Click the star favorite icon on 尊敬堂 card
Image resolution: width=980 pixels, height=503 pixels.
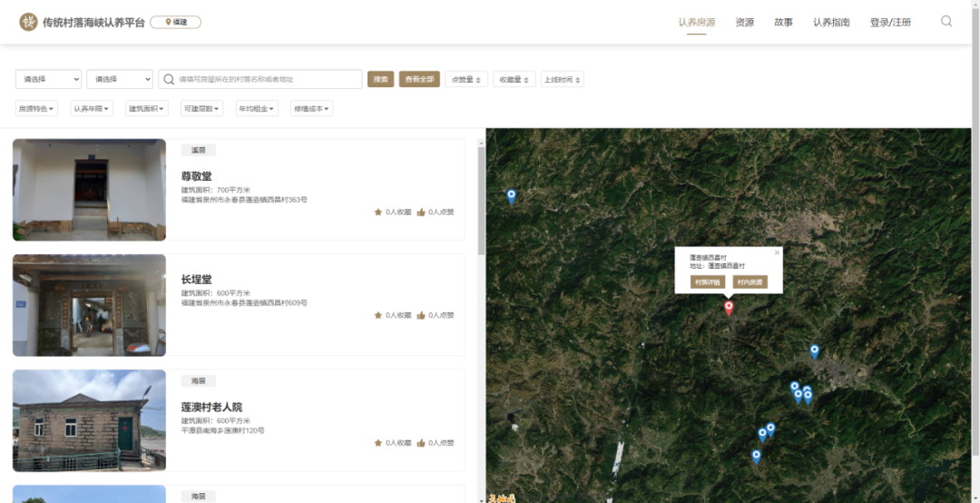[378, 212]
